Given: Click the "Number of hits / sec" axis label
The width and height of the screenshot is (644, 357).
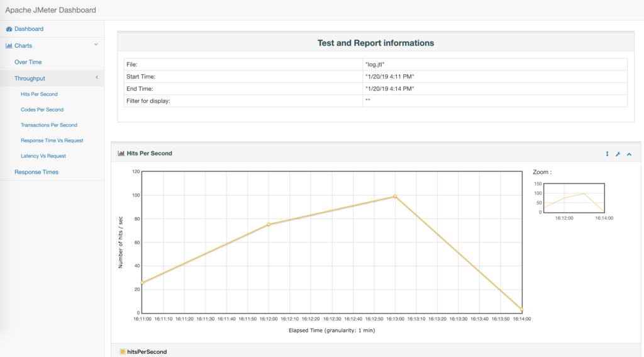Looking at the screenshot, I should click(120, 242).
